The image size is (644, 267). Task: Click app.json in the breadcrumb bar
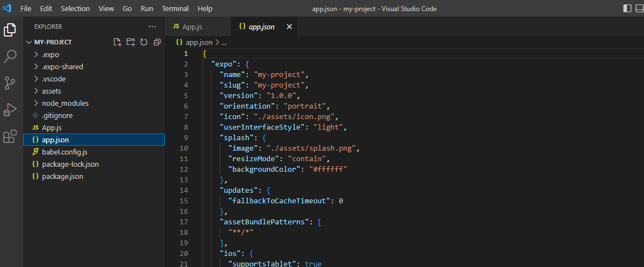[199, 42]
